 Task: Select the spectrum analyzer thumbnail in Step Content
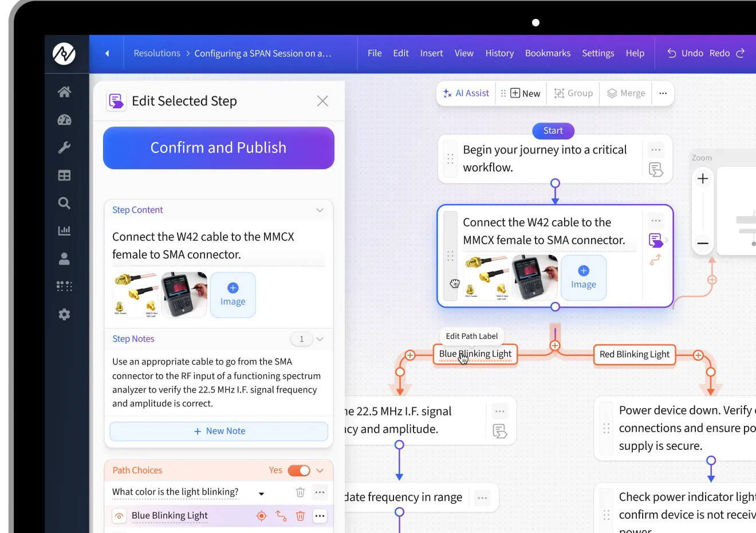click(184, 295)
